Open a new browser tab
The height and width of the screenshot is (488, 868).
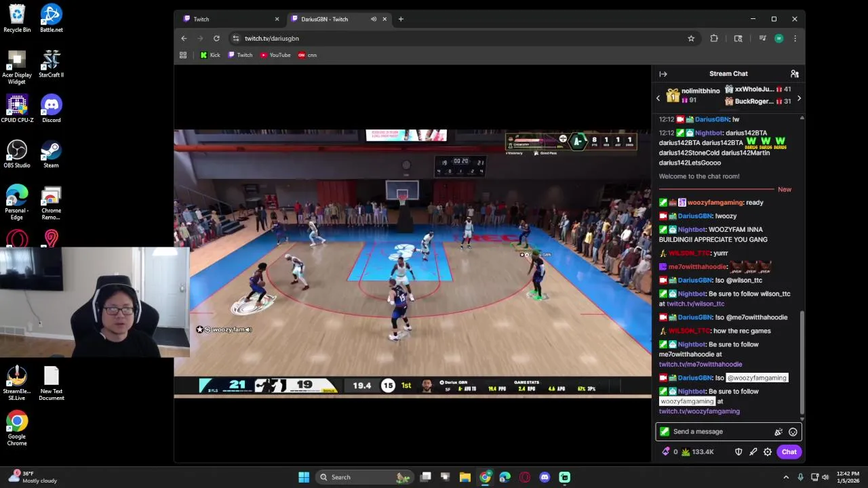click(x=401, y=19)
